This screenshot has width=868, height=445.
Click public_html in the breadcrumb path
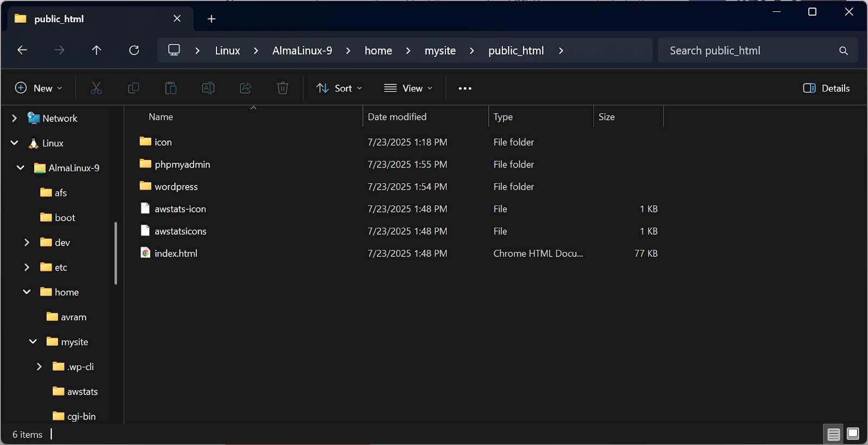[x=516, y=50]
